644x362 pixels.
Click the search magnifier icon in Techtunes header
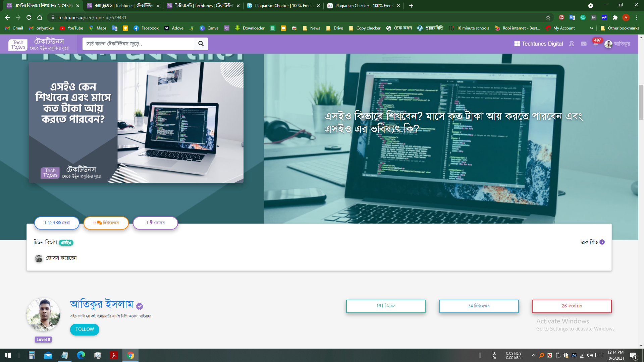(x=201, y=44)
